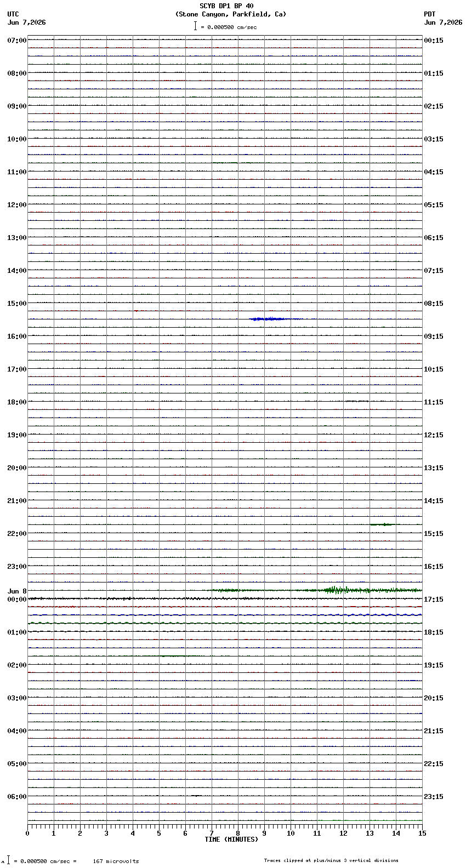This screenshot has height=868, width=466.
Task: Click the 10 minute axis tick label
Action: [x=291, y=833]
